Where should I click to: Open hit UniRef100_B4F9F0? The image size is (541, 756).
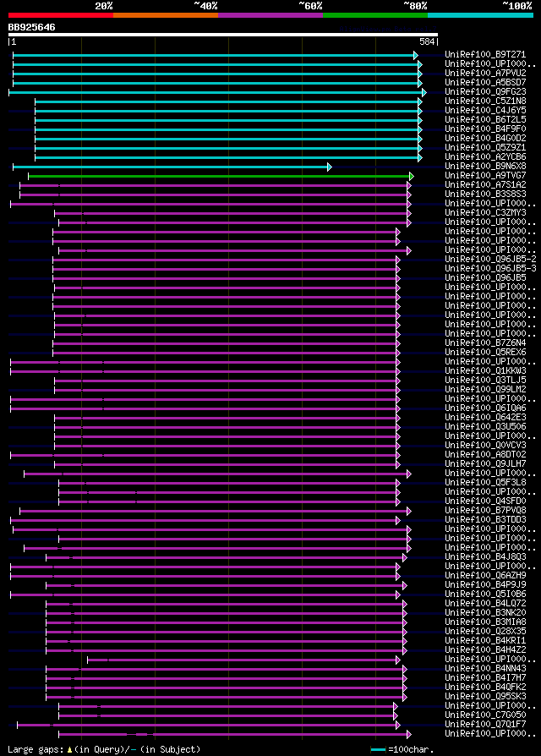pos(485,129)
